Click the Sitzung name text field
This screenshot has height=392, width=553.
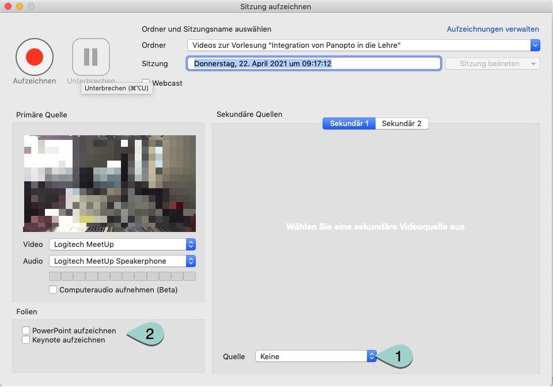[x=314, y=63]
